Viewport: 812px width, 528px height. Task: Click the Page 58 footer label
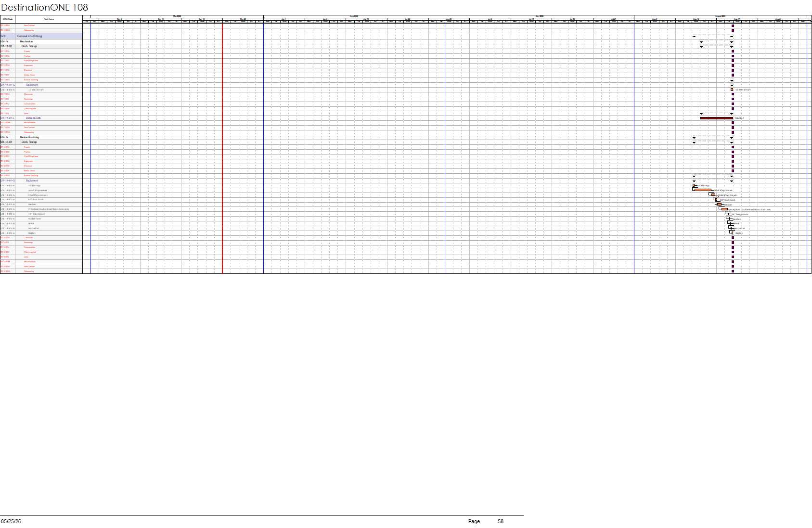click(x=486, y=521)
